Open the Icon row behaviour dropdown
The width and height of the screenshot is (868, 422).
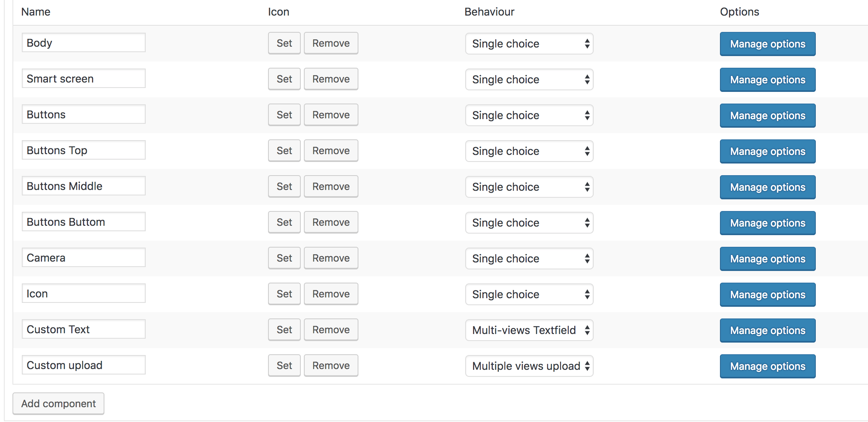[x=529, y=294]
